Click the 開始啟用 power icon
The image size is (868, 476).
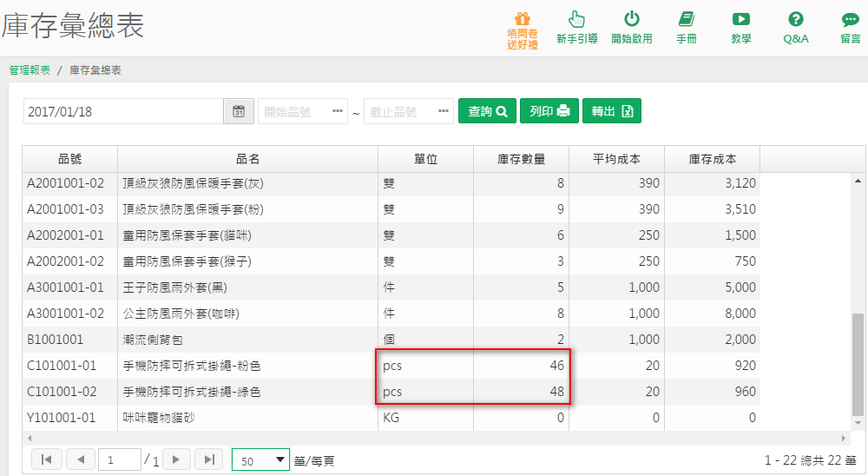click(x=632, y=28)
